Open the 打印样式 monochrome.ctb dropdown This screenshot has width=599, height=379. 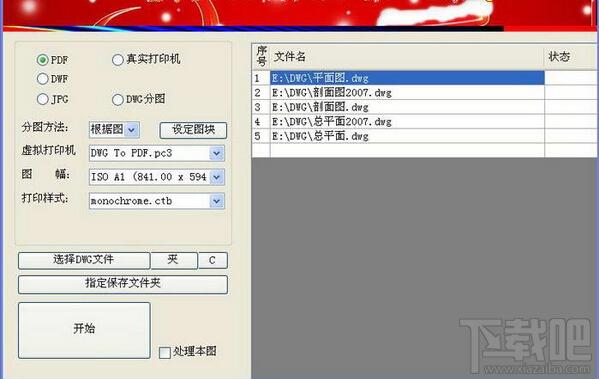[217, 201]
